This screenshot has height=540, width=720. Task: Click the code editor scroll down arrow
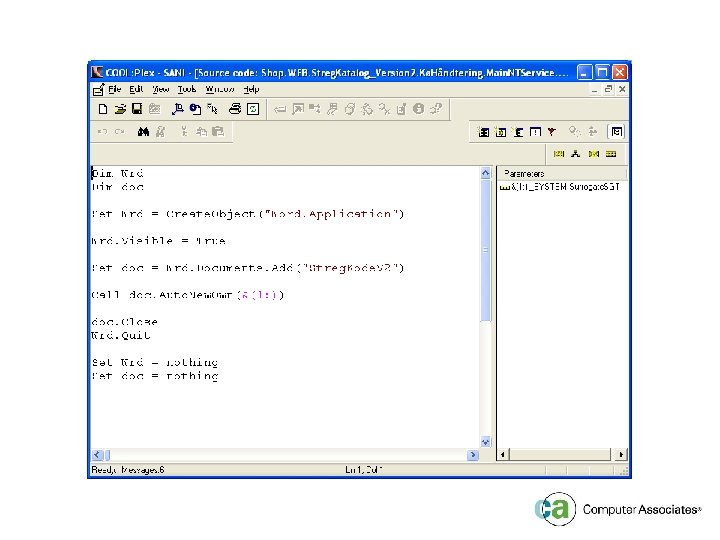click(x=485, y=442)
